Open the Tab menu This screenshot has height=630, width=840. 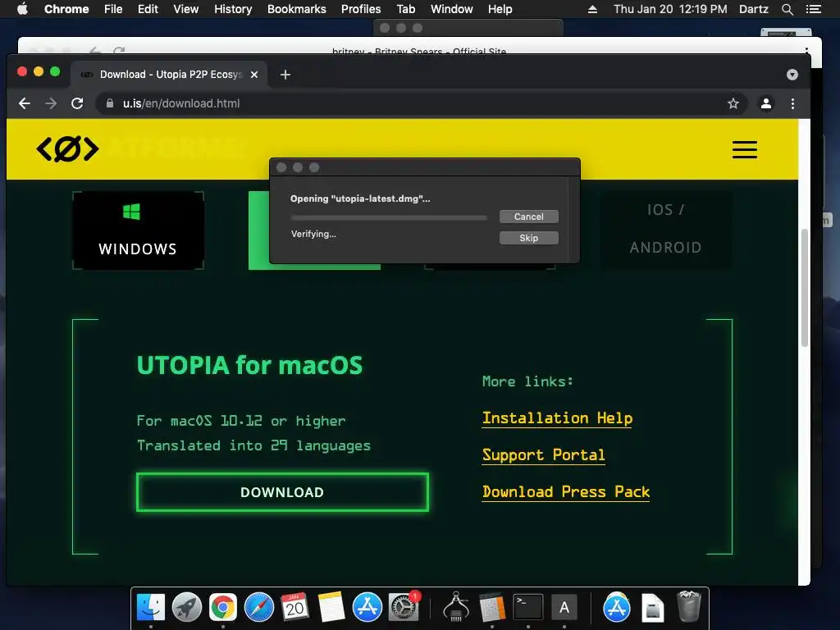point(405,9)
